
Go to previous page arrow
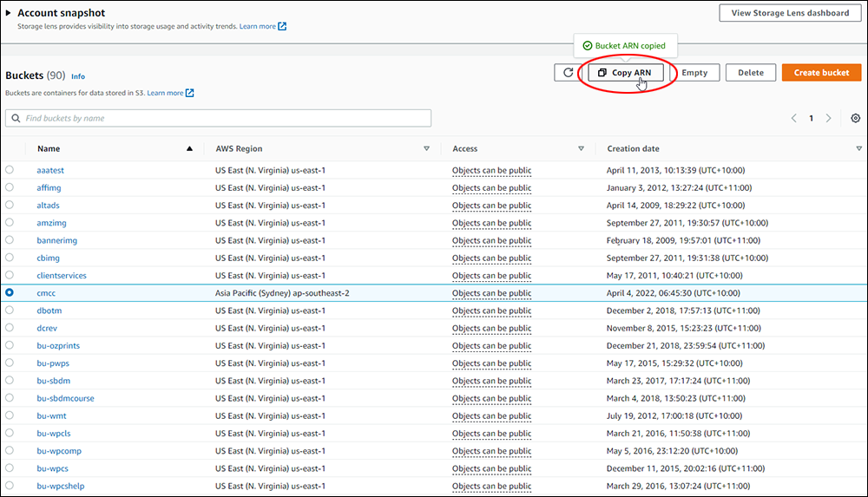coord(794,118)
